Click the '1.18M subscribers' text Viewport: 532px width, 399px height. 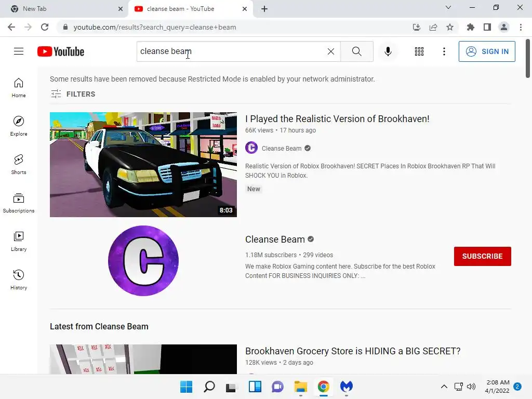pyautogui.click(x=271, y=255)
